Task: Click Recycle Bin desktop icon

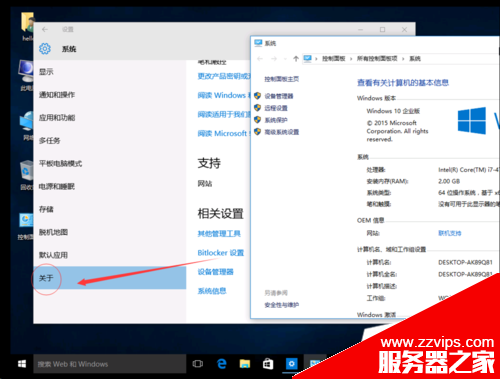Action: tap(26, 175)
